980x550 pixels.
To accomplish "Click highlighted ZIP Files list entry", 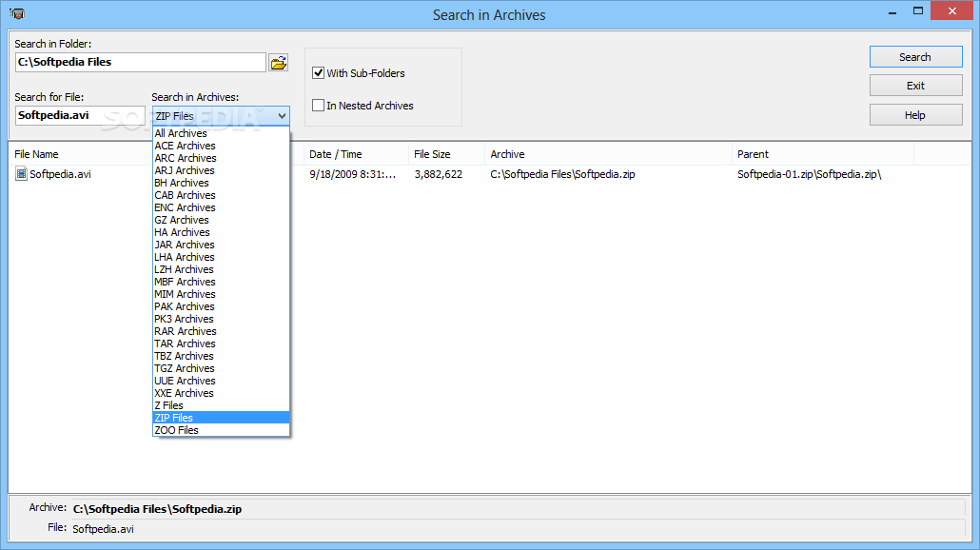I will 222,418.
